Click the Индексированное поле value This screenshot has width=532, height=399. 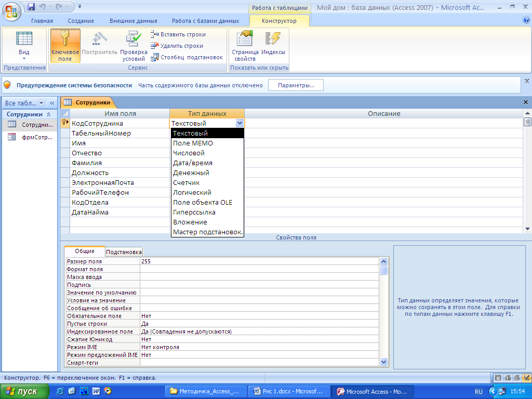[260, 331]
